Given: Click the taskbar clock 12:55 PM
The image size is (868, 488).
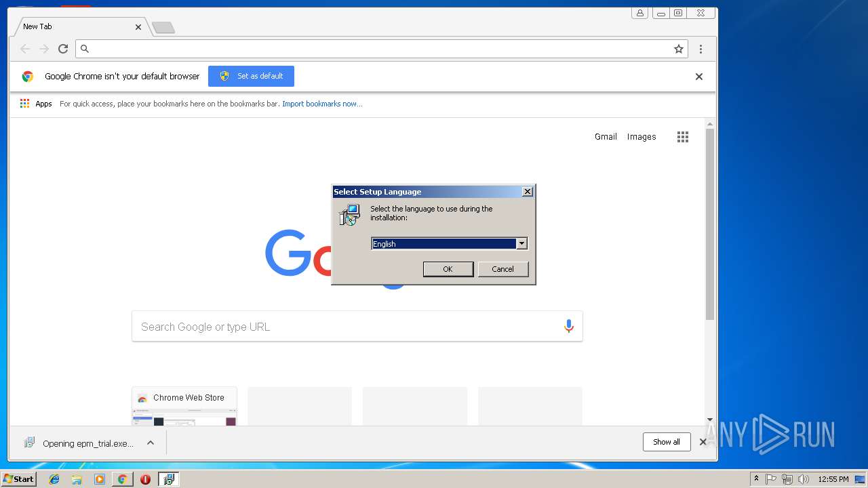Looking at the screenshot, I should coord(833,479).
